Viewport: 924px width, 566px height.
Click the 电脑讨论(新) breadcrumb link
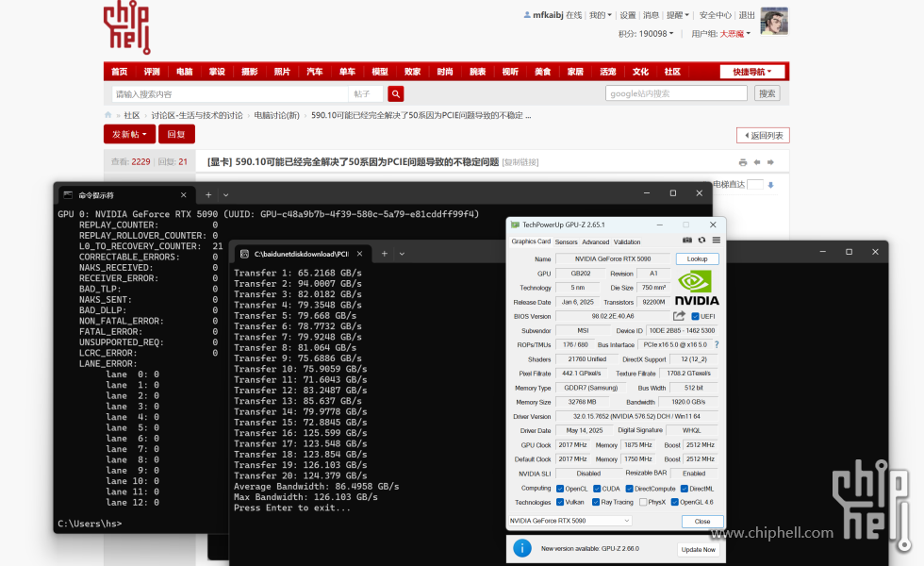coord(276,115)
